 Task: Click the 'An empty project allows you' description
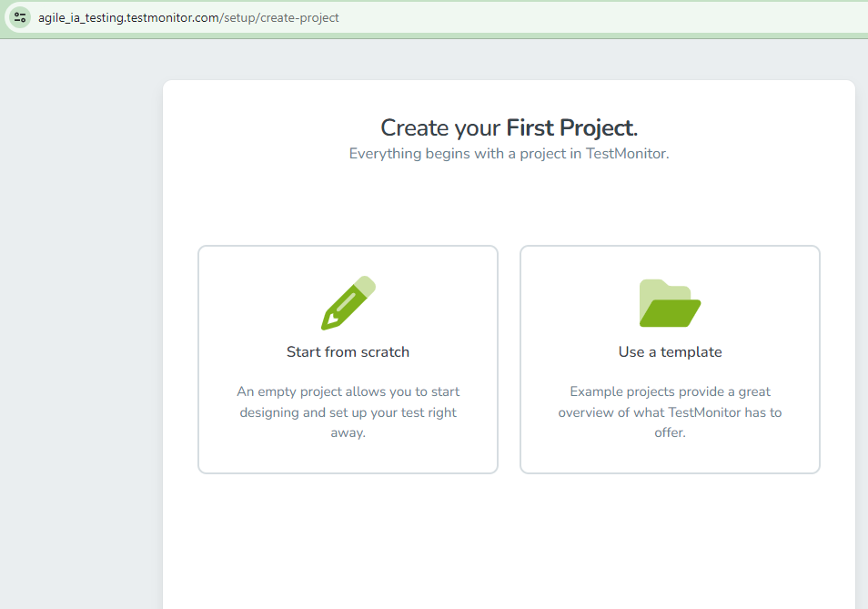click(x=348, y=411)
